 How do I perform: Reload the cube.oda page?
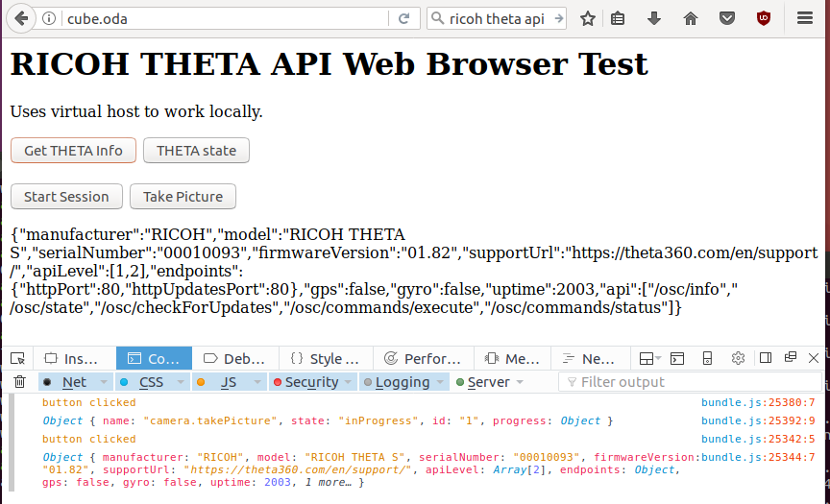click(403, 19)
